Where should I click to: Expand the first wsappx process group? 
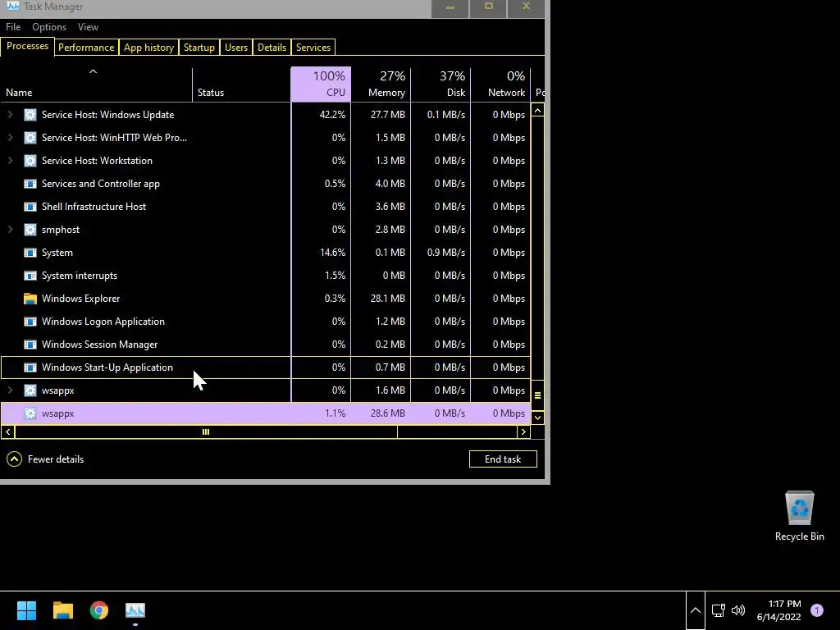(10, 390)
